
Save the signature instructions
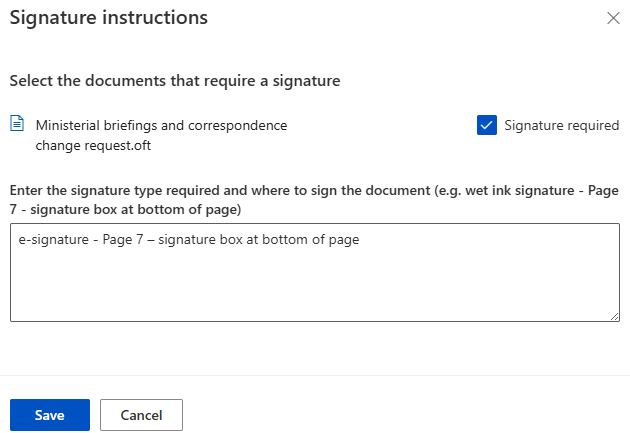[50, 415]
